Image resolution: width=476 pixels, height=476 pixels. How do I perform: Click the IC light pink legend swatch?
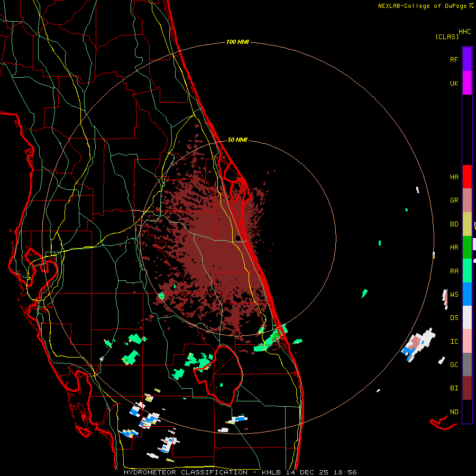tap(467, 341)
